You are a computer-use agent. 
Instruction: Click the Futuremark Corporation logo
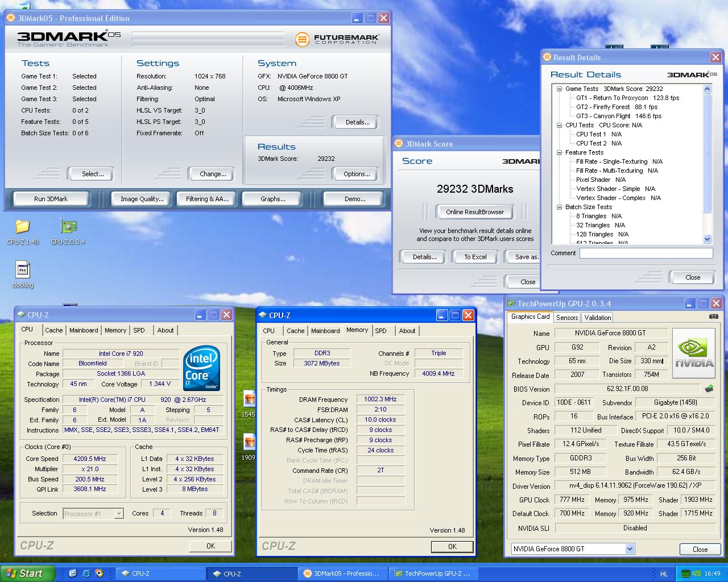[337, 39]
